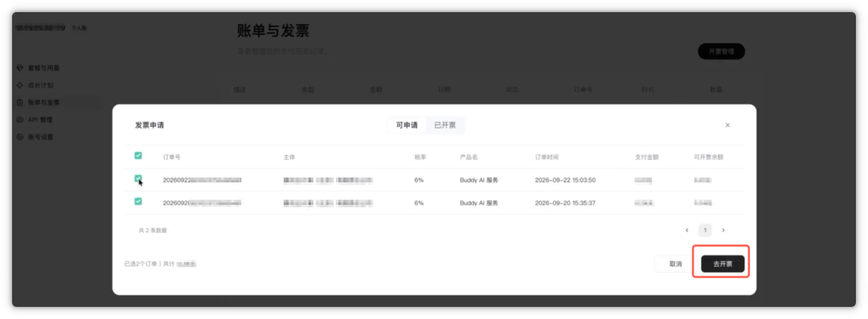Click Buddy AI 服务 in the 2026-09-20 row
This screenshot has height=319, width=868.
tap(479, 203)
